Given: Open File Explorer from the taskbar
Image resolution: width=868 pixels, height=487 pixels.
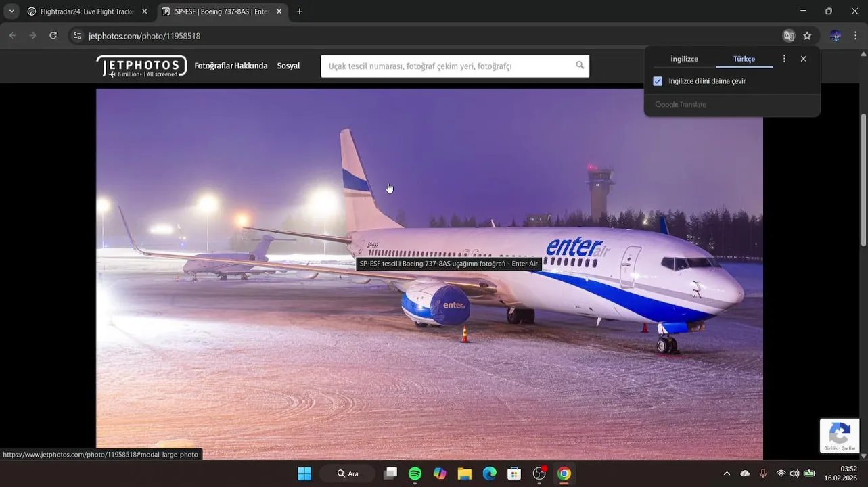Looking at the screenshot, I should point(464,473).
